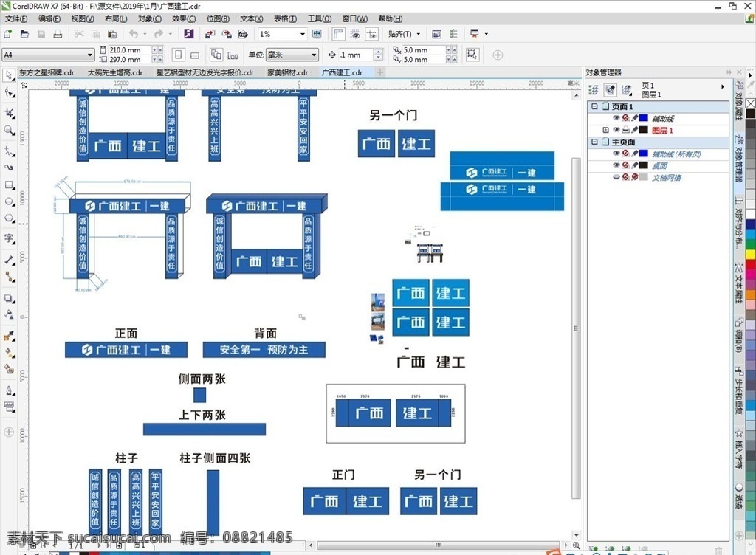Image resolution: width=756 pixels, height=555 pixels.
Task: Collapse the 页面 1 tree node
Action: [x=594, y=106]
